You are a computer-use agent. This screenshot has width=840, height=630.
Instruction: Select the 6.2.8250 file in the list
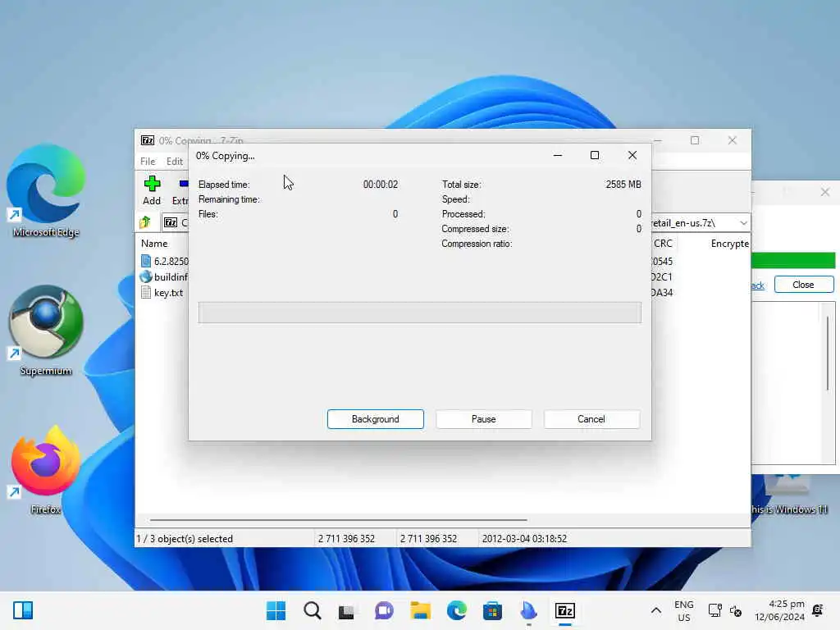tap(164, 261)
